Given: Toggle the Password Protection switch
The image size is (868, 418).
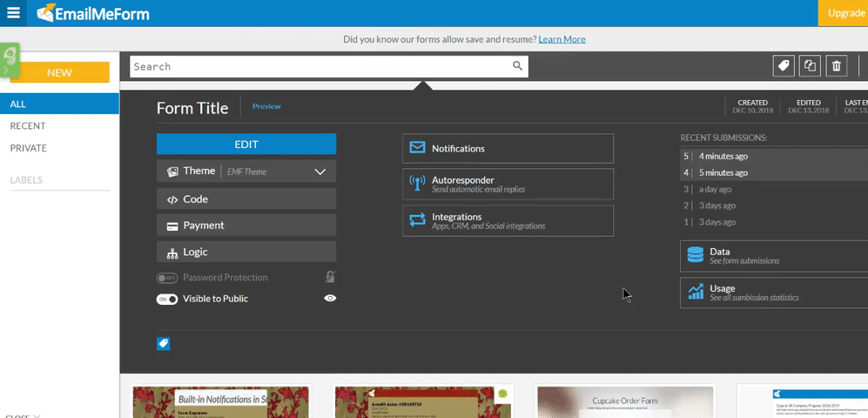Looking at the screenshot, I should (x=167, y=278).
